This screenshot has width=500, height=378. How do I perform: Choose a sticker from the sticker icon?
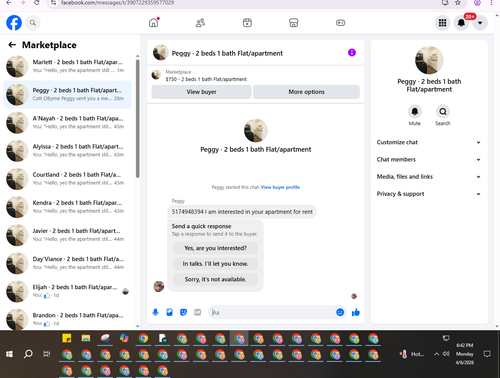tap(183, 312)
